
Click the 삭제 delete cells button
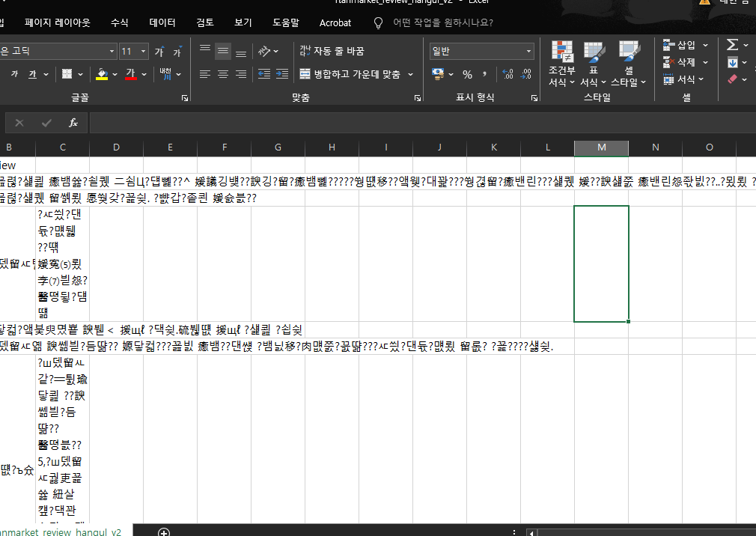click(680, 62)
